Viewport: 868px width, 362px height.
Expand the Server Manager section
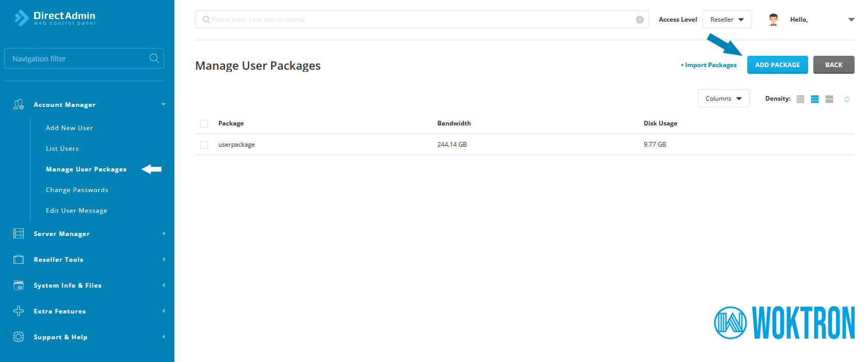pos(61,234)
